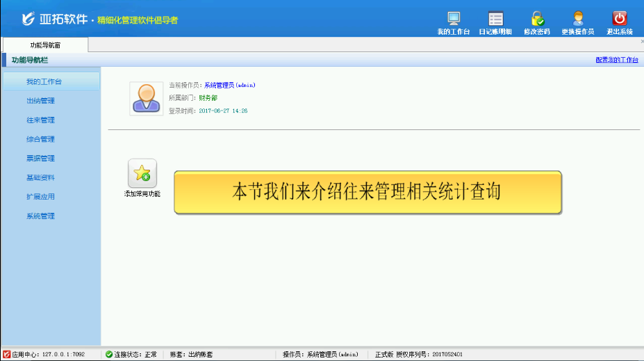Viewport: 644px width, 361px height.
Task: Click the red 应用中心 status bar icon
Action: (7, 354)
